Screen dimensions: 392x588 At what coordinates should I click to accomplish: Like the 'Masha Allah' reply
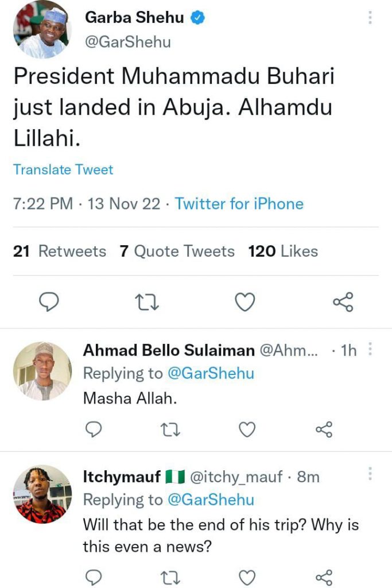click(x=247, y=429)
